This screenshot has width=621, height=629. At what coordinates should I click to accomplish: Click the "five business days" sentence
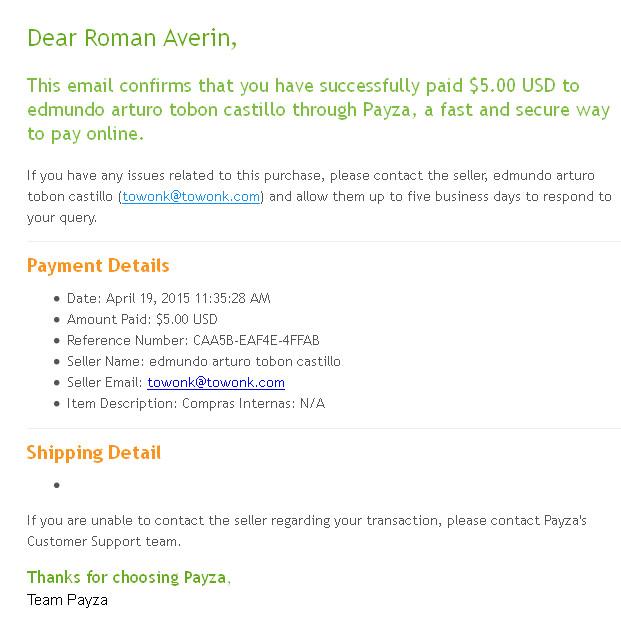(440, 197)
